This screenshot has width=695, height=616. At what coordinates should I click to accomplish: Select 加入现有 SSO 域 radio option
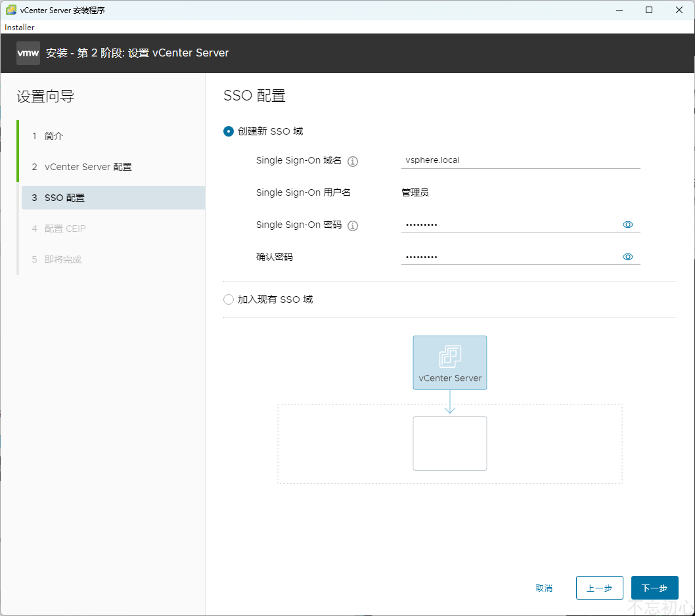click(x=228, y=299)
